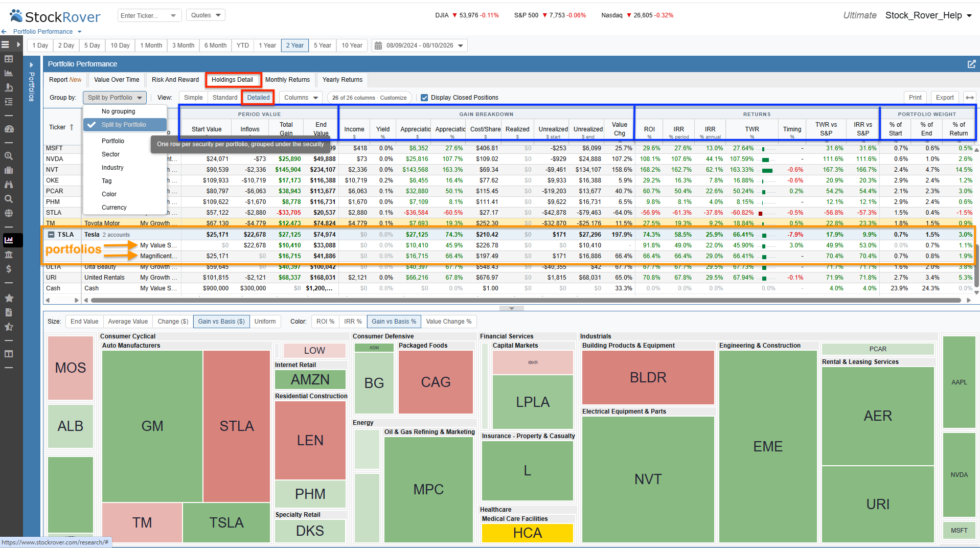Image resolution: width=980 pixels, height=548 pixels.
Task: Open the document page sidebar icon
Action: tap(9, 312)
